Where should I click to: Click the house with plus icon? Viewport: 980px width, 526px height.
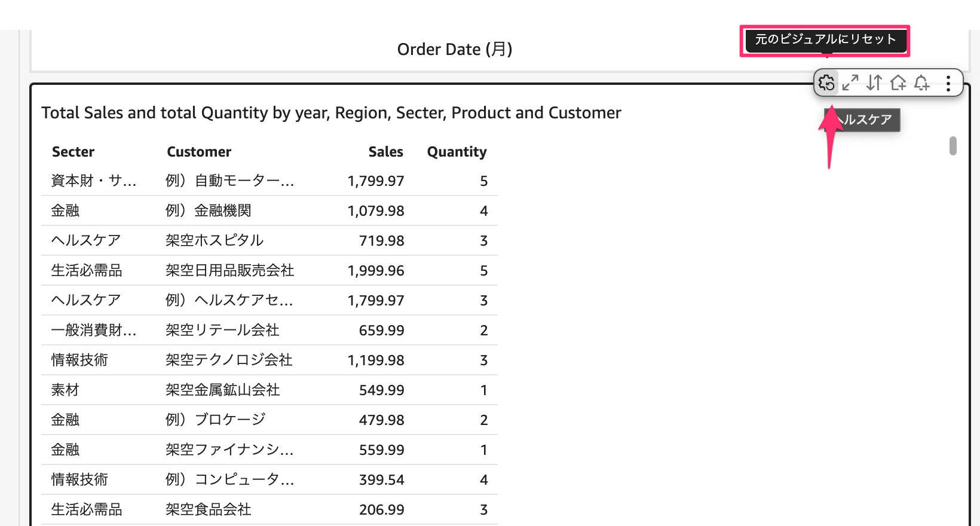coord(898,83)
